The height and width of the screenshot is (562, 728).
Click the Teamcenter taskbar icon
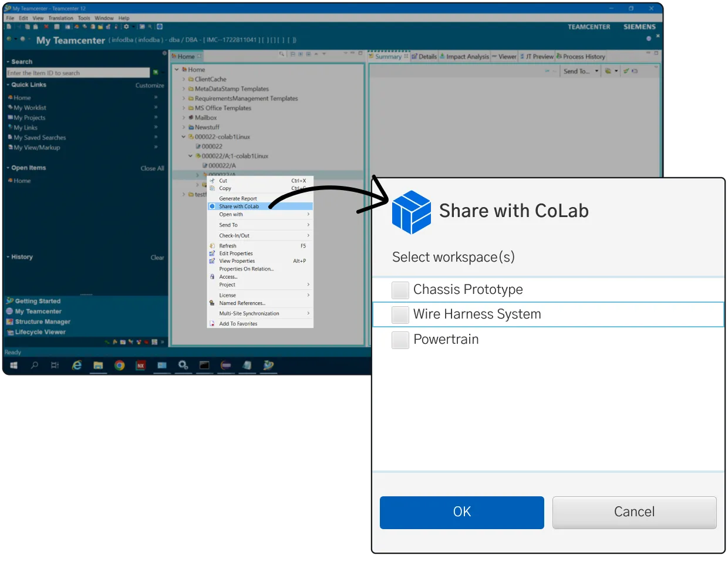point(268,365)
